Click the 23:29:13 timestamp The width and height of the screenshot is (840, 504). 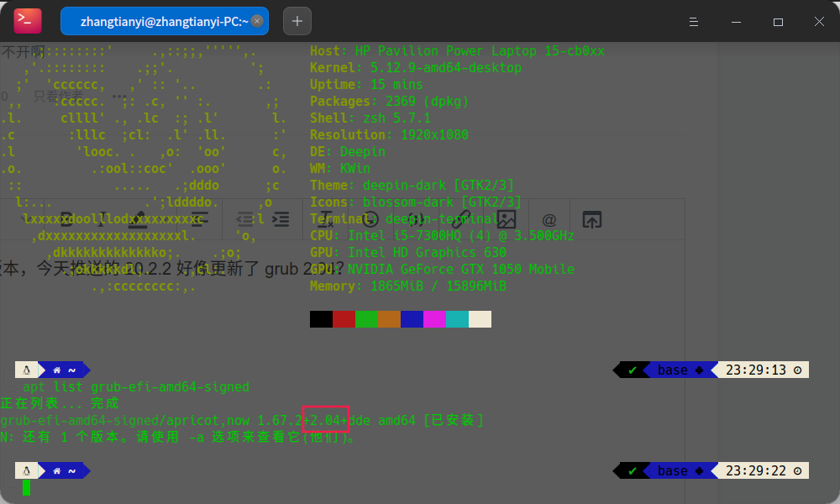point(756,370)
